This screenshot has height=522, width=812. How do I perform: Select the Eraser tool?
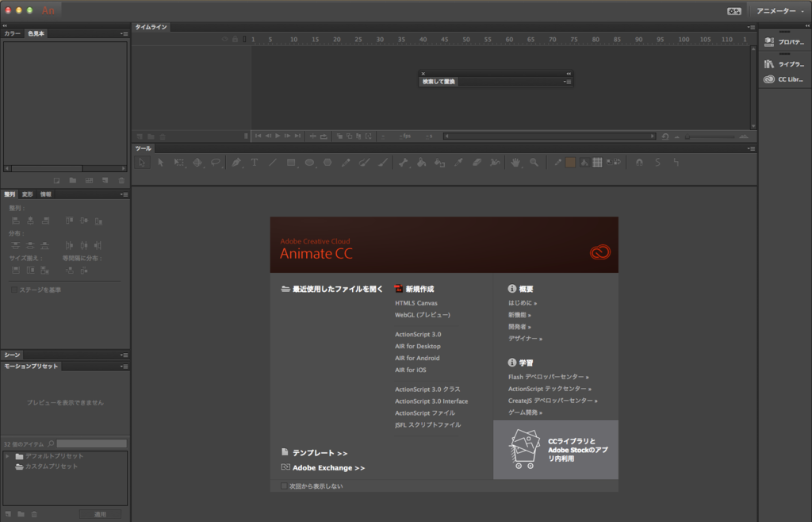point(477,163)
